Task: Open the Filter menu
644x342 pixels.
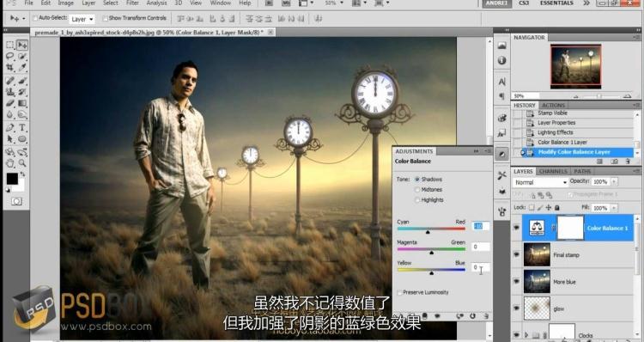Action: [x=132, y=3]
